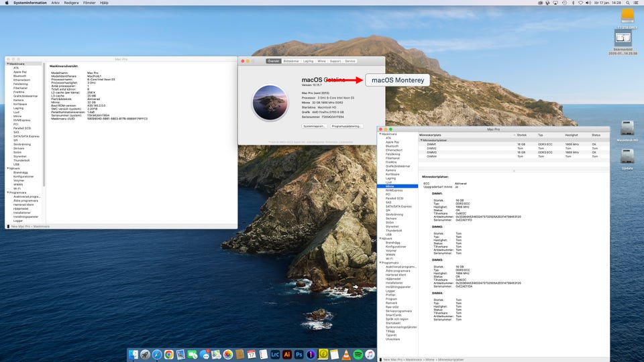644x362 pixels.
Task: Open Adobe Photoshop in the Dock
Action: [299, 354]
